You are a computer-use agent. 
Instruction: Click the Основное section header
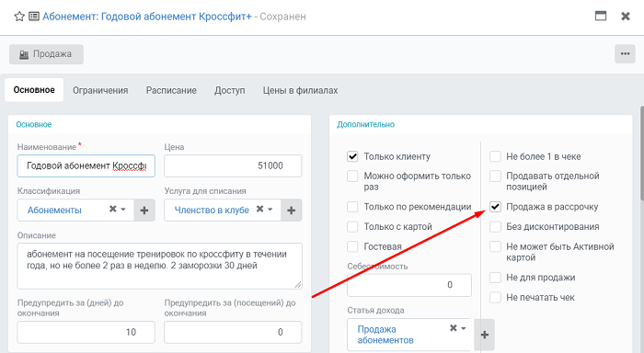(34, 124)
